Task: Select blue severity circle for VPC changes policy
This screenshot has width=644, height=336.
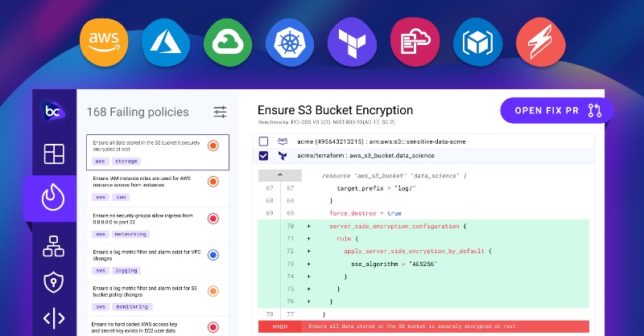Action: 213,255
